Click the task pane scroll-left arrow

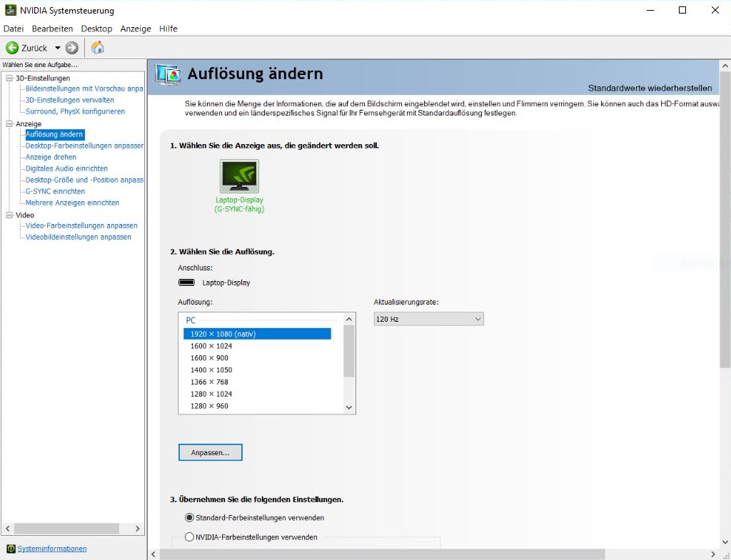tap(7, 529)
